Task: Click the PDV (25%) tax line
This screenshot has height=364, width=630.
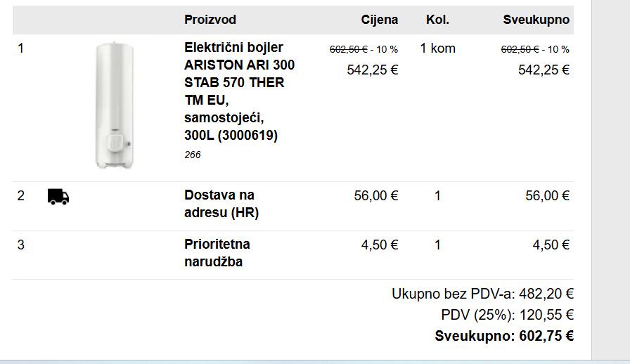Action: pyautogui.click(x=507, y=315)
